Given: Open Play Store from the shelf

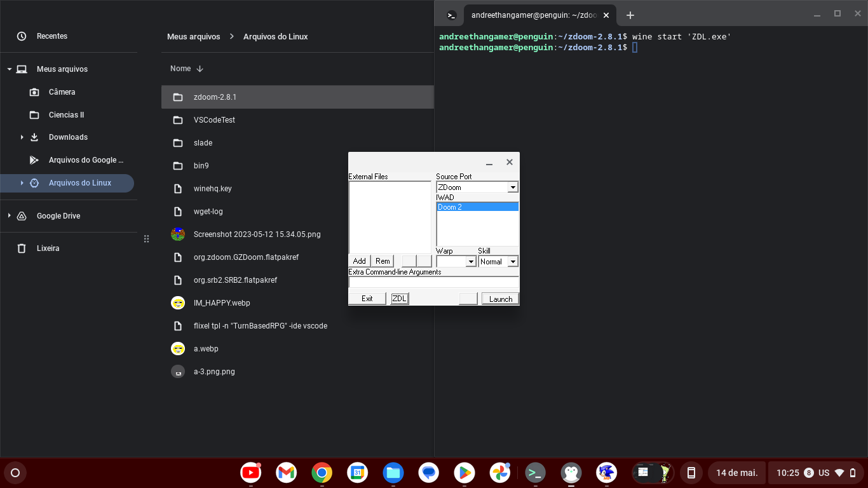Looking at the screenshot, I should pos(465,473).
